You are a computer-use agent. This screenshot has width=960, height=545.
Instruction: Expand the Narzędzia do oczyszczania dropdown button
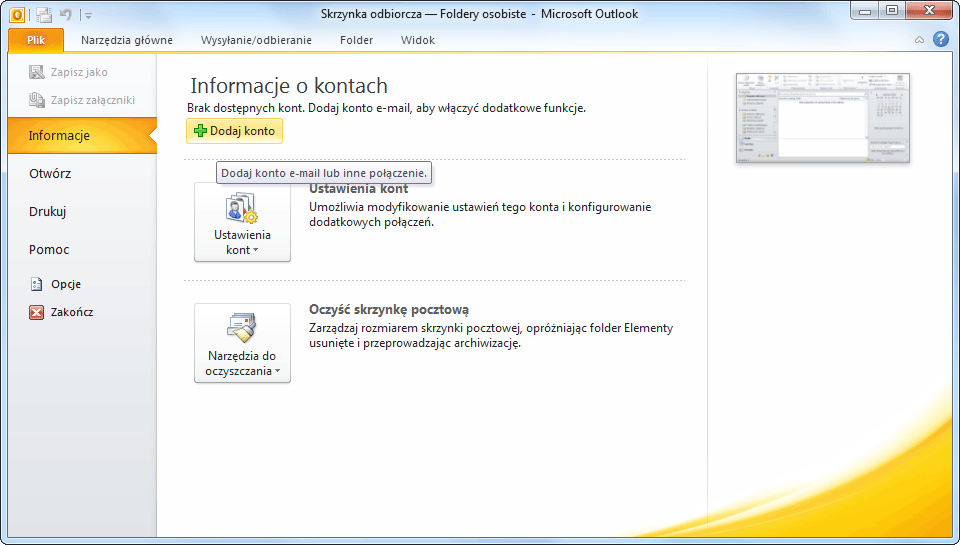point(242,344)
